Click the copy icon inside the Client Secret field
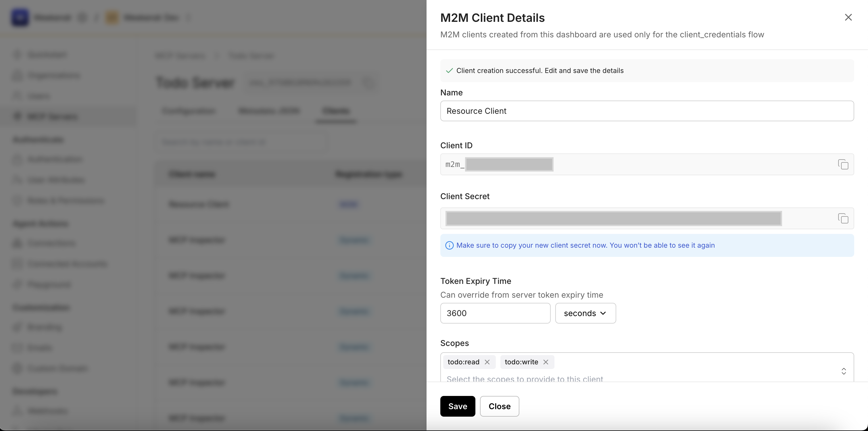868x431 pixels. [x=843, y=218]
